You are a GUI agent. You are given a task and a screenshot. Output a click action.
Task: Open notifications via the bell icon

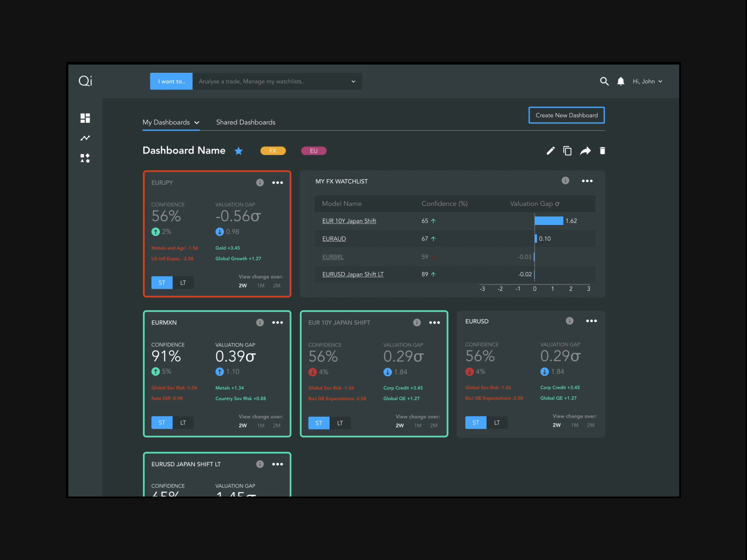click(621, 81)
